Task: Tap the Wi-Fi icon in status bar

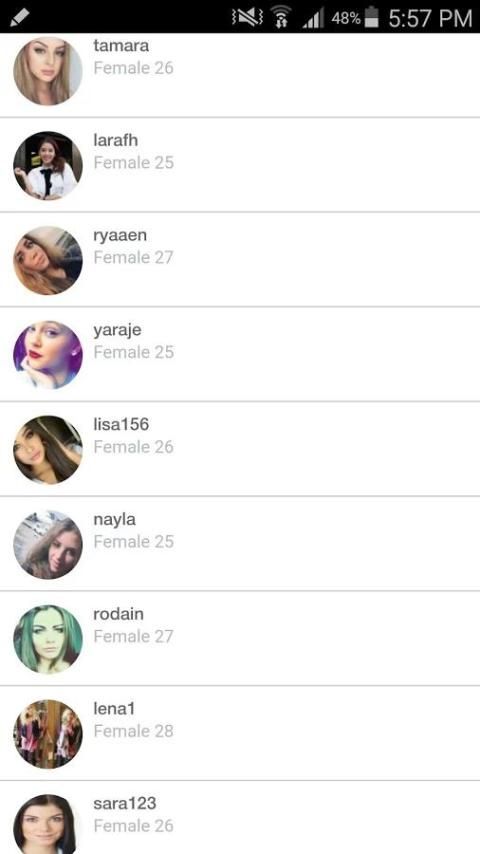Action: pos(282,18)
